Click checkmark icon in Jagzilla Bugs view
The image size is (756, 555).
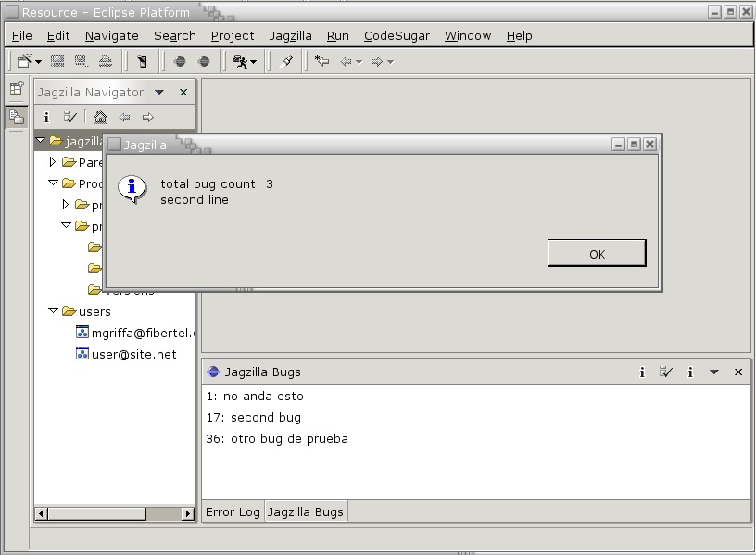click(x=666, y=372)
